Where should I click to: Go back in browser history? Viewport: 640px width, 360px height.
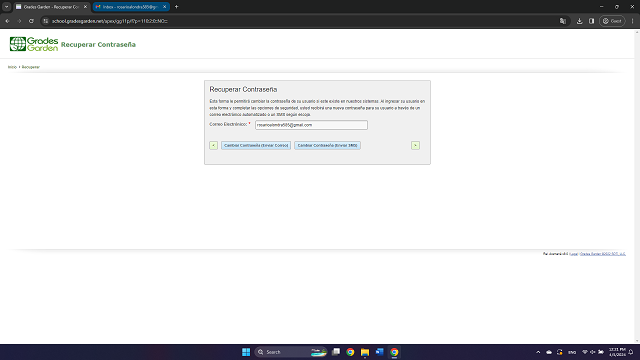tap(7, 21)
